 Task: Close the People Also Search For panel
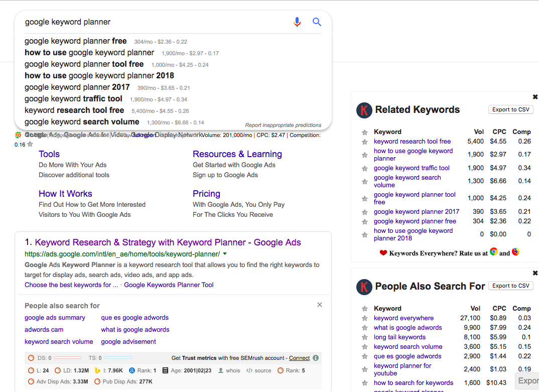pyautogui.click(x=535, y=273)
